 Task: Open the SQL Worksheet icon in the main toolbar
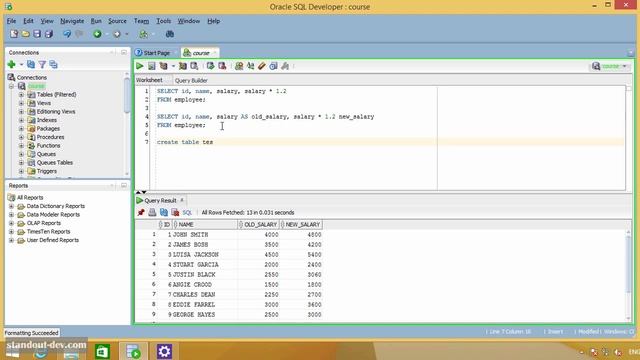(x=143, y=34)
